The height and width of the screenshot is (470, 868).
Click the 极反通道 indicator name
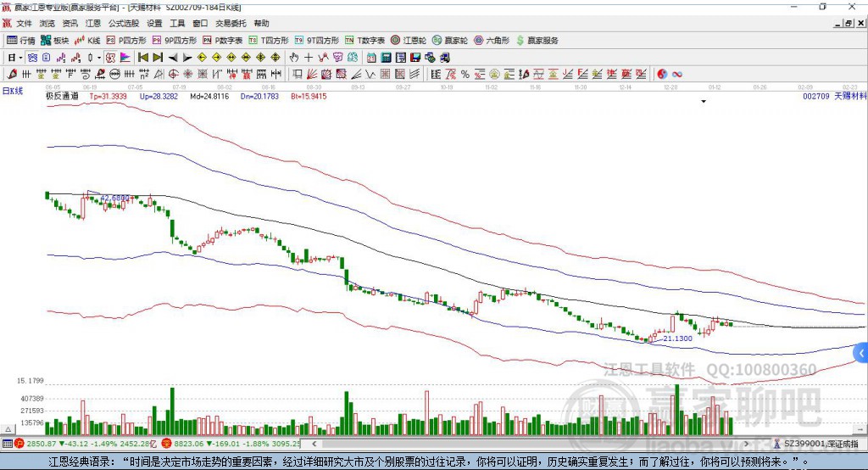[63, 97]
